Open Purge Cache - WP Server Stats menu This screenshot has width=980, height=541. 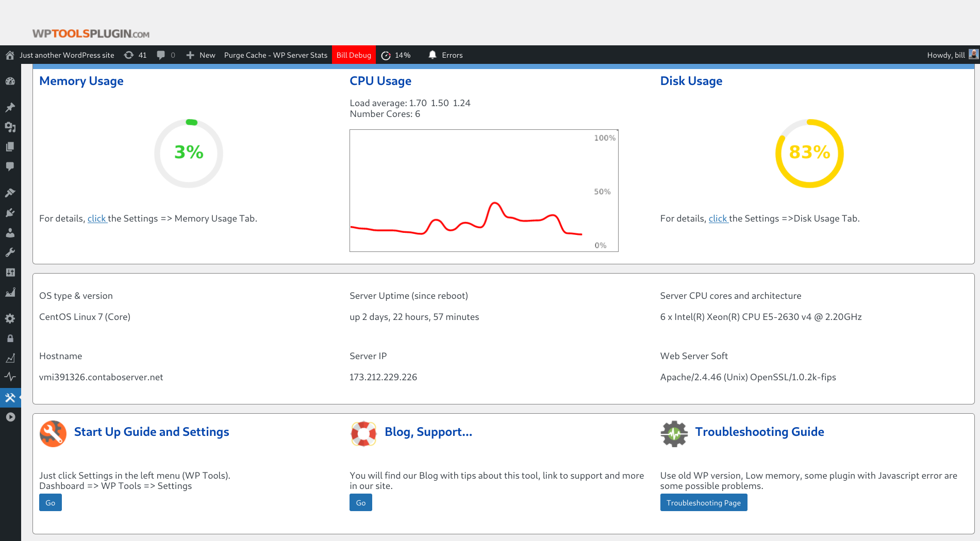276,55
